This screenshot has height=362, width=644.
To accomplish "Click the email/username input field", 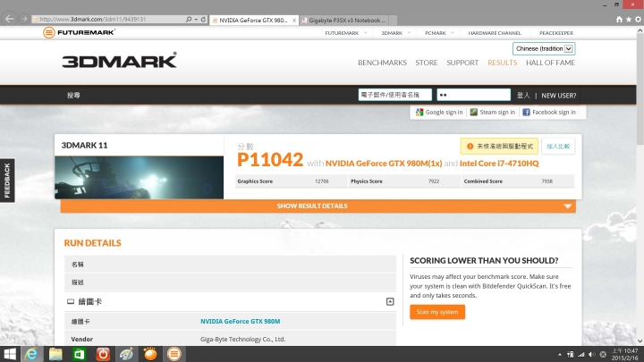I will coord(394,95).
